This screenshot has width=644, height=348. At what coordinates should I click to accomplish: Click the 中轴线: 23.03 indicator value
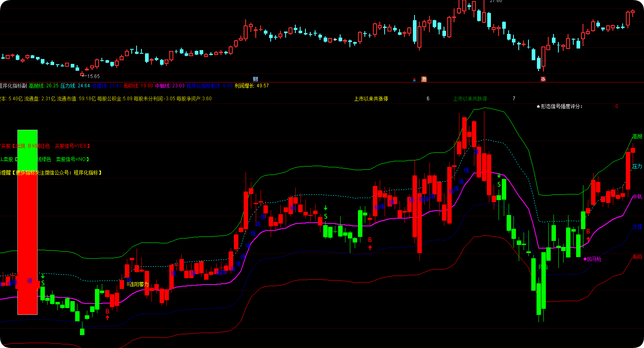tap(170, 86)
